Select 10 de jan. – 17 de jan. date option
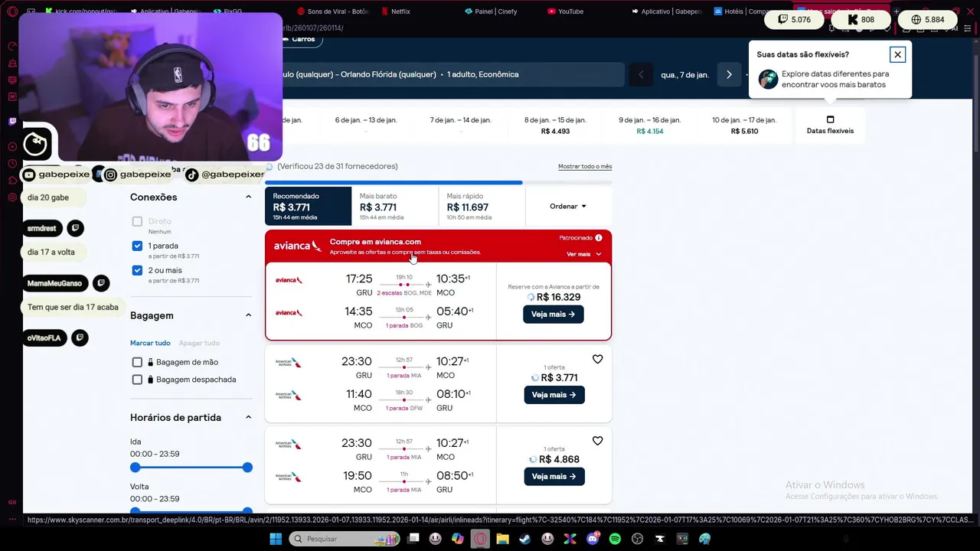Image resolution: width=980 pixels, height=551 pixels. coord(744,126)
